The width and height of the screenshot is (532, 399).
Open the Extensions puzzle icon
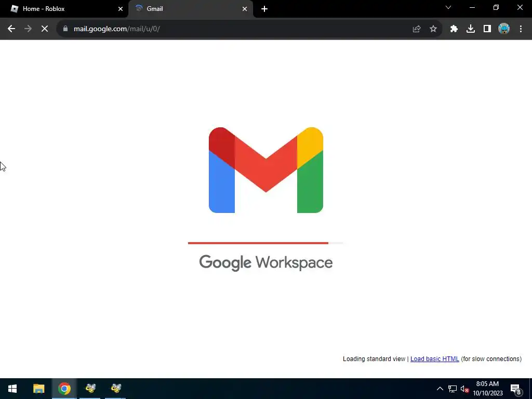454,29
